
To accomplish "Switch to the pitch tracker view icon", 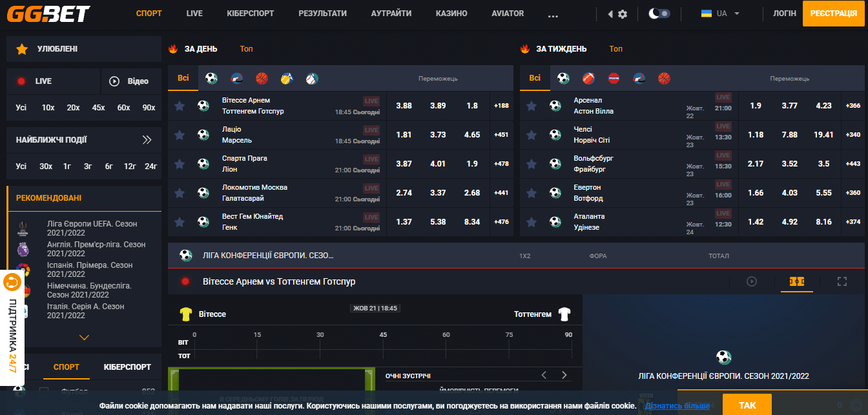I will (x=797, y=281).
